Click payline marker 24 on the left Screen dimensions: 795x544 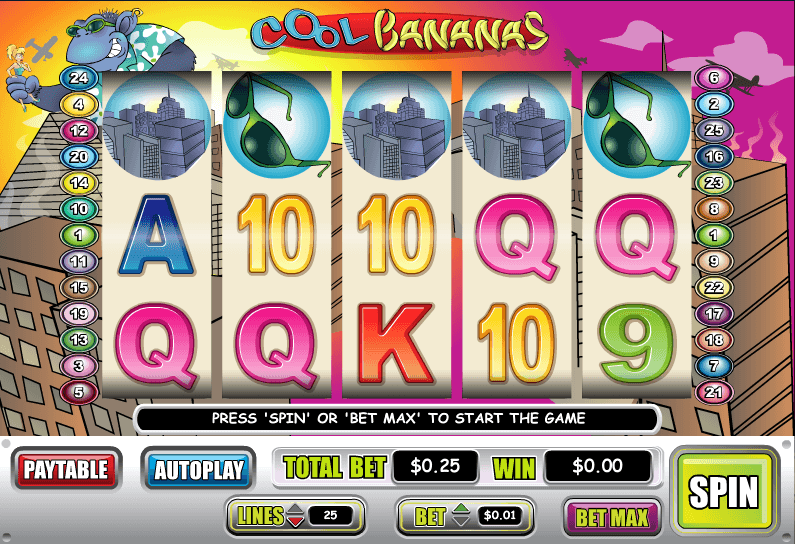point(79,78)
